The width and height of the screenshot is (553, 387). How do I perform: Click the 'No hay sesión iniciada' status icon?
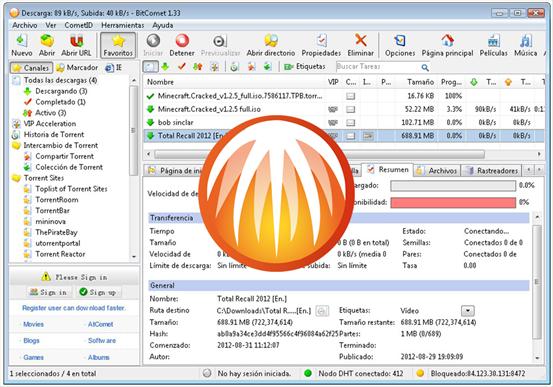tap(207, 373)
